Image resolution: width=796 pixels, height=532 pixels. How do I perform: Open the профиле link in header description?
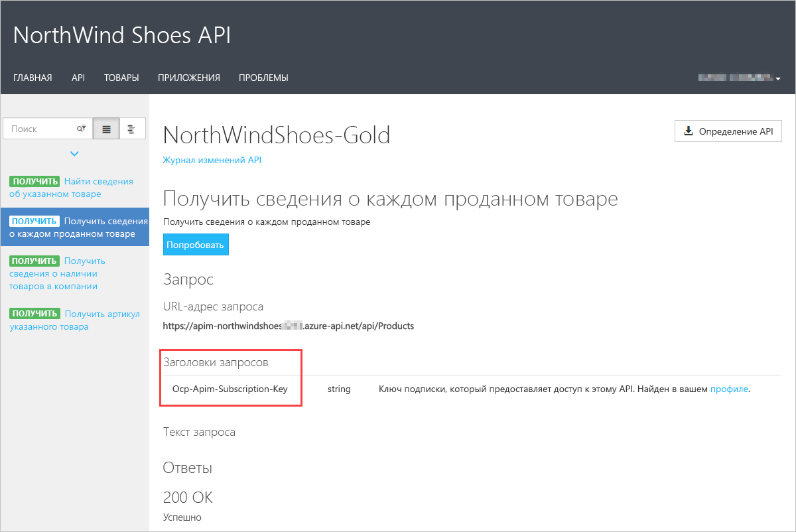(x=729, y=389)
